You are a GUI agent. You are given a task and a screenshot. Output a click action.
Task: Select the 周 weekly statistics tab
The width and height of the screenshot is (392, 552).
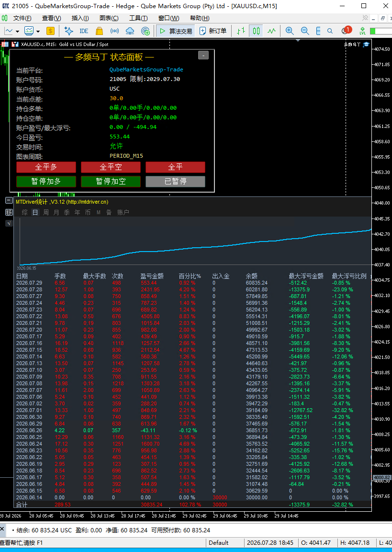pyautogui.click(x=45, y=212)
